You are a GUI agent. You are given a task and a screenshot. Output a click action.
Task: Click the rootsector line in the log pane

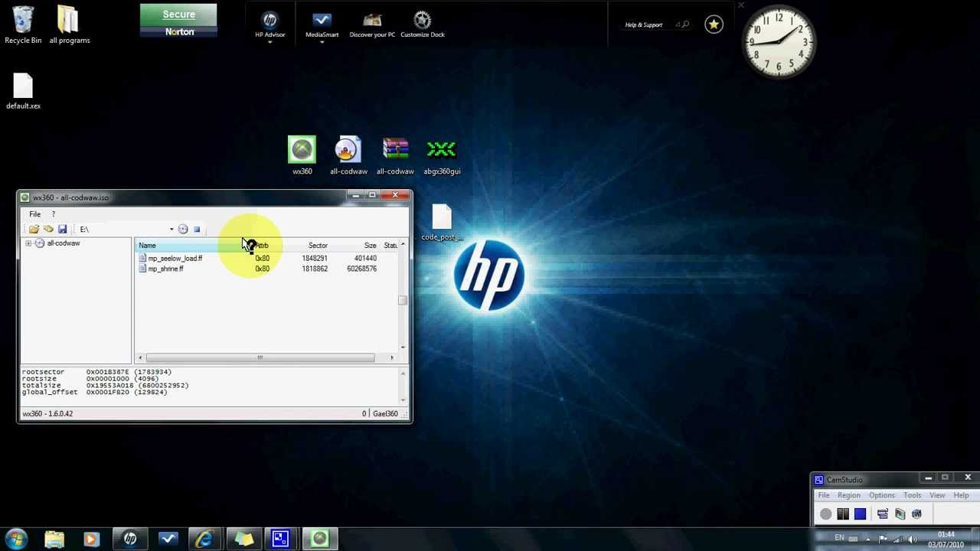tap(96, 372)
